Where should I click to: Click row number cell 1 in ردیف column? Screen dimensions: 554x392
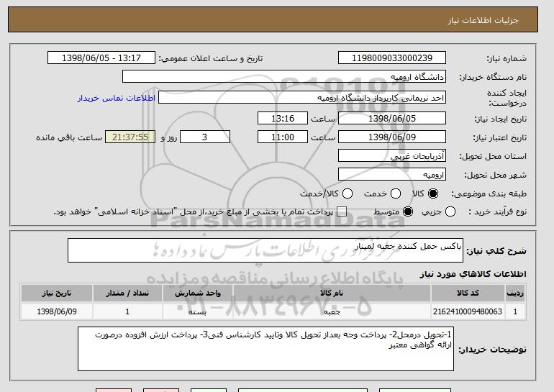click(515, 311)
